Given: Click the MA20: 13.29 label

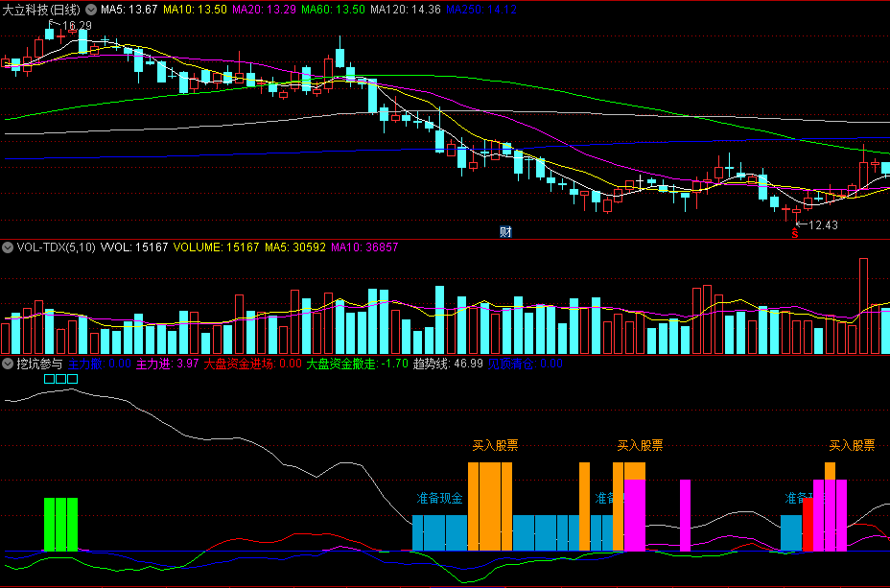Looking at the screenshot, I should (x=264, y=10).
